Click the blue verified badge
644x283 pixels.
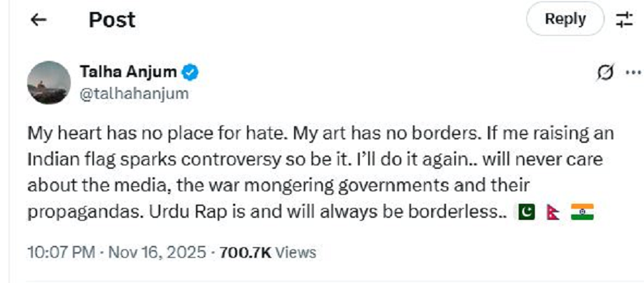pos(190,72)
